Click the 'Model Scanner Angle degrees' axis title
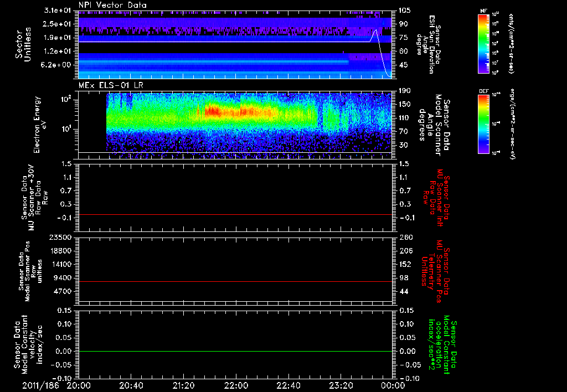Screen dimensions: 567x392 (434, 125)
